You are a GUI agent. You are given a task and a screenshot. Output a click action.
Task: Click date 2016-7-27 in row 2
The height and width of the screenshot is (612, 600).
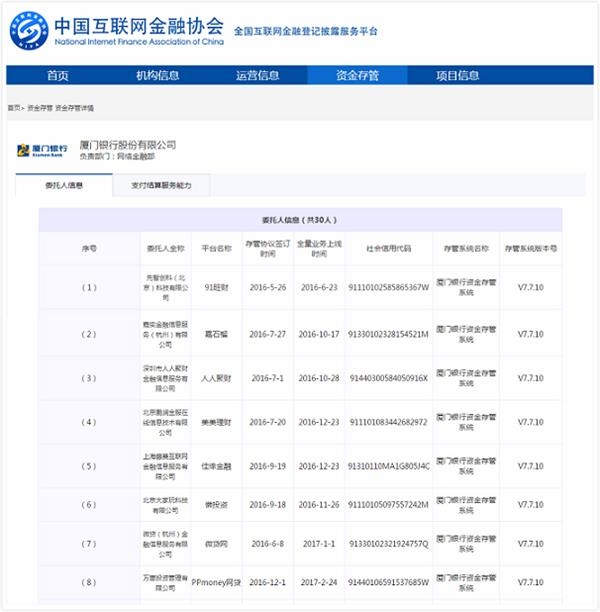pyautogui.click(x=268, y=334)
